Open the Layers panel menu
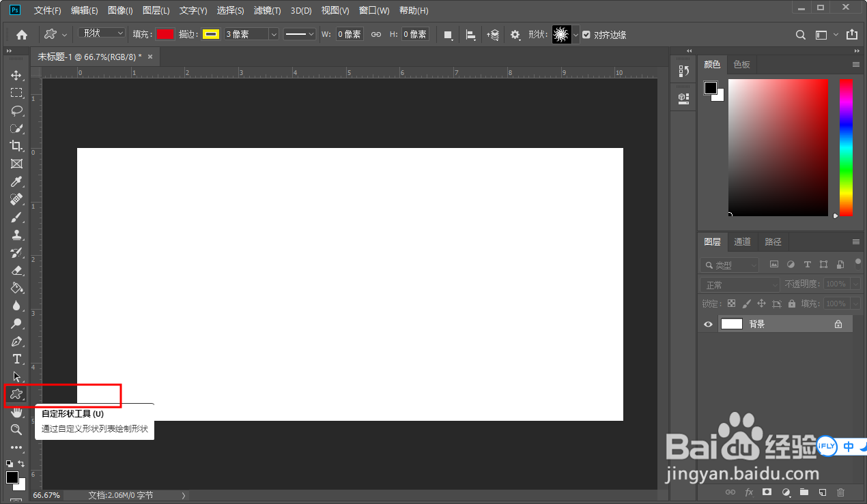 [x=856, y=241]
